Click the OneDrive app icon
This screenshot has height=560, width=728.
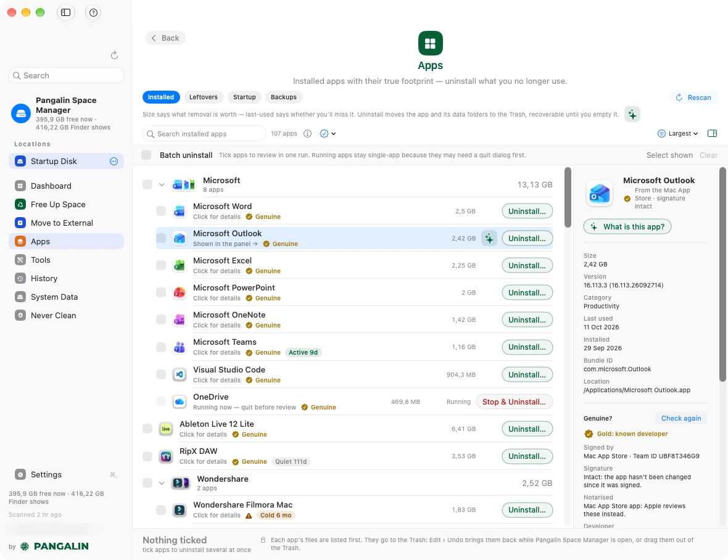pyautogui.click(x=179, y=401)
